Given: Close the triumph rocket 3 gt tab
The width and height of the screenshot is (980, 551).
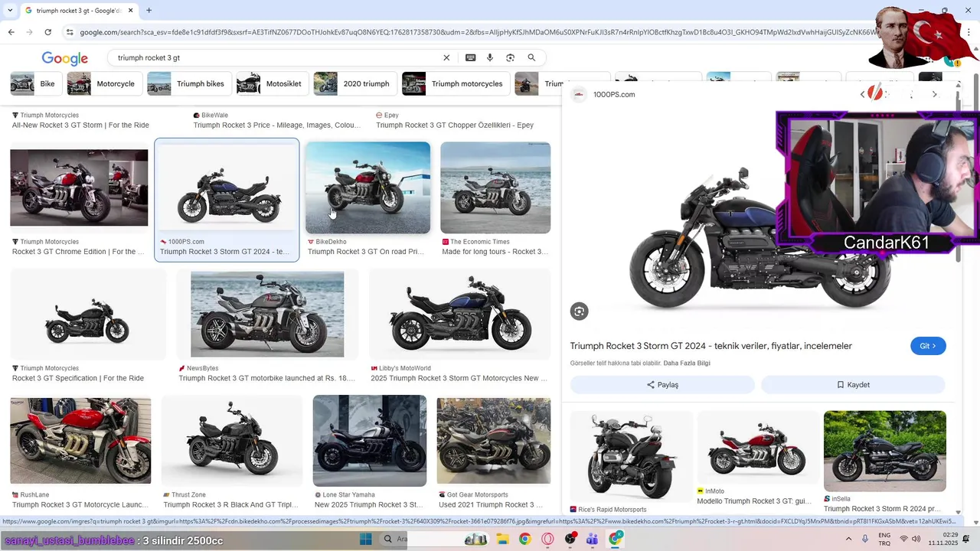Looking at the screenshot, I should click(131, 11).
